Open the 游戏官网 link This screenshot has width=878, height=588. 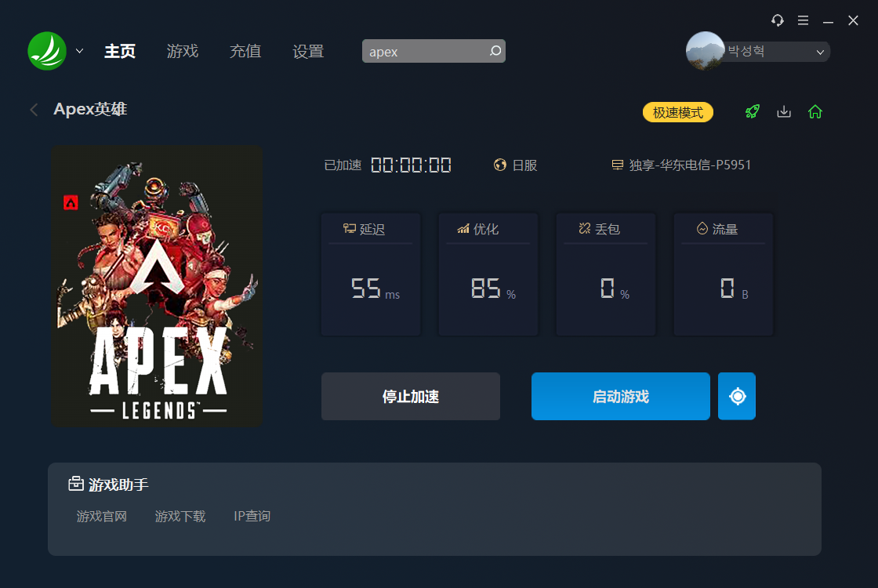102,516
